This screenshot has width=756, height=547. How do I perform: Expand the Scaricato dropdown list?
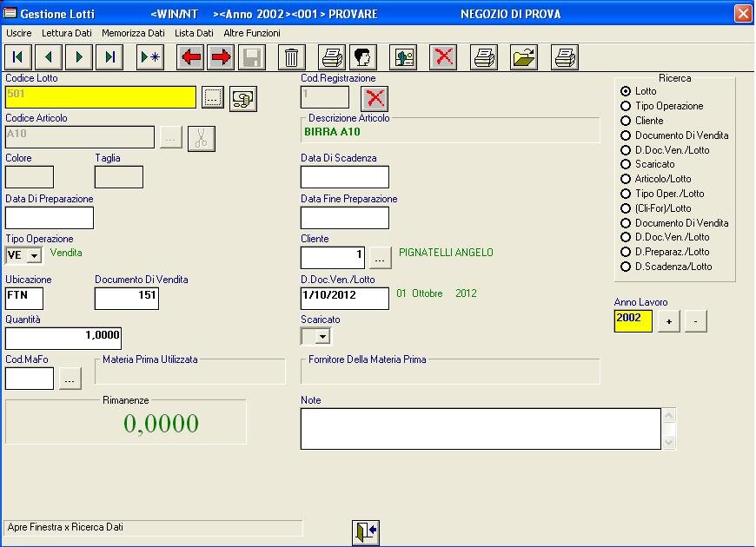[x=322, y=336]
